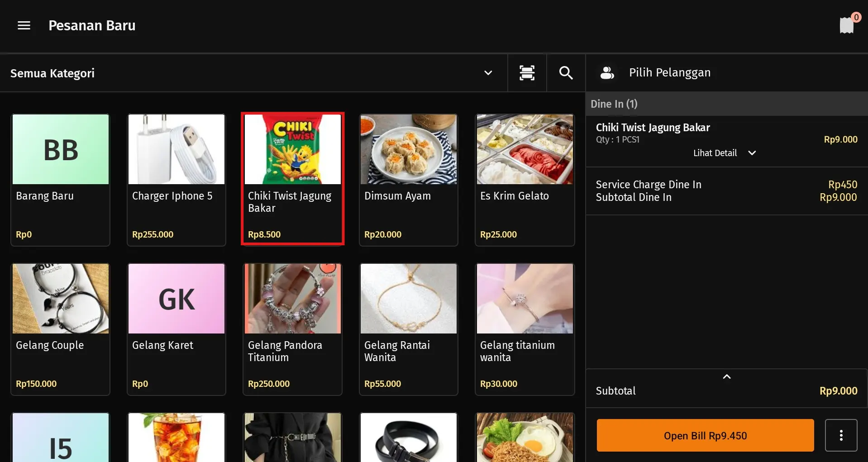This screenshot has height=462, width=868.
Task: Open the hamburger navigation menu
Action: (24, 26)
